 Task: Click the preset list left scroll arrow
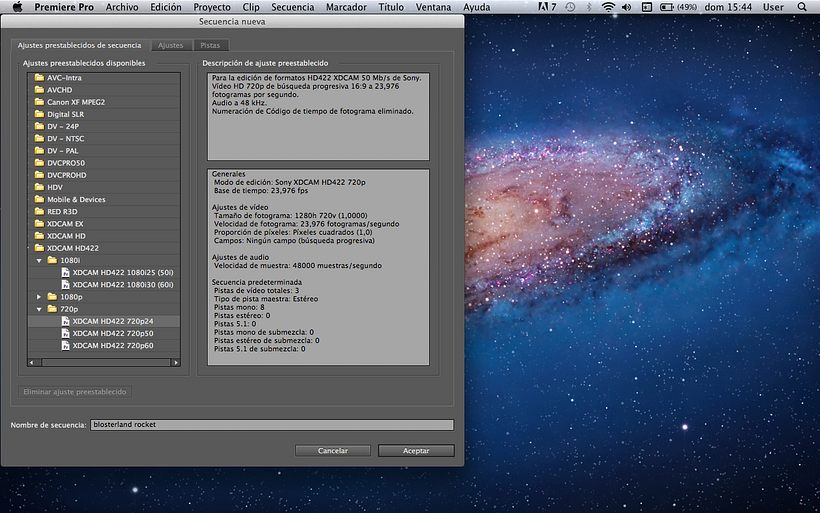(x=32, y=362)
